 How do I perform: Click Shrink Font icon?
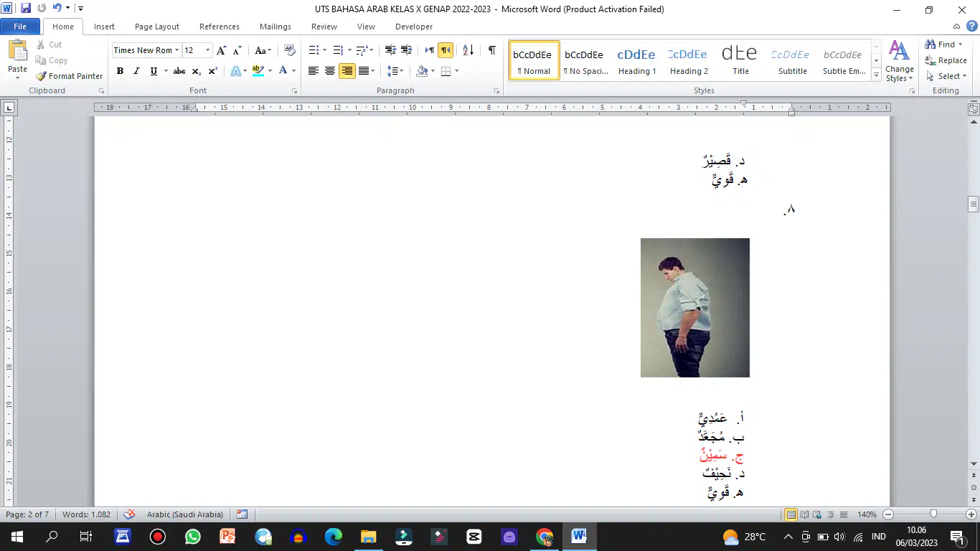pos(237,50)
